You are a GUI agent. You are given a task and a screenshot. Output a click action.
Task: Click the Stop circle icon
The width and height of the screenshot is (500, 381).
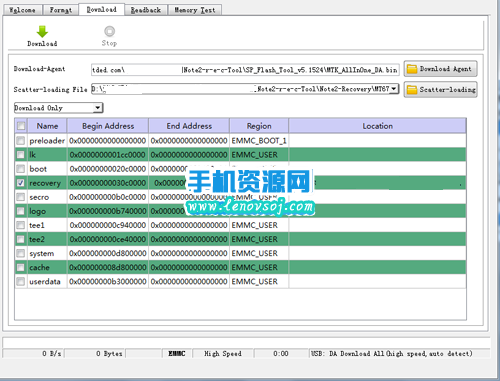click(x=109, y=31)
